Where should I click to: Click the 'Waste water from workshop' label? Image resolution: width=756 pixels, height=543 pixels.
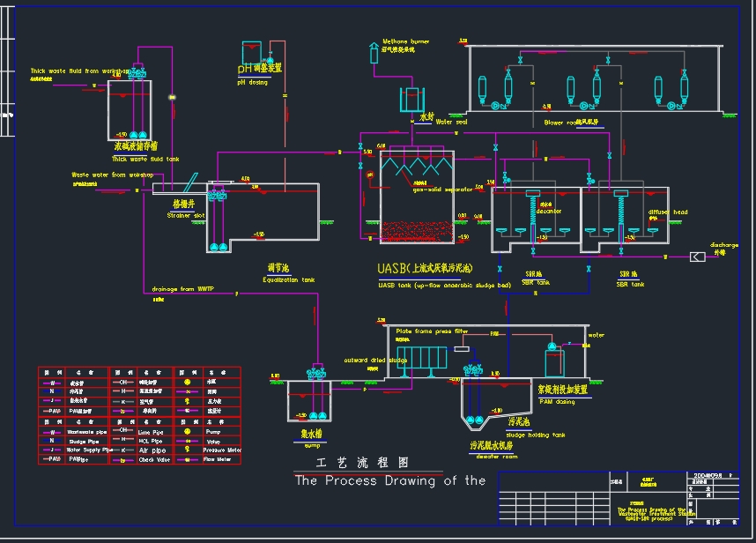tap(112, 175)
